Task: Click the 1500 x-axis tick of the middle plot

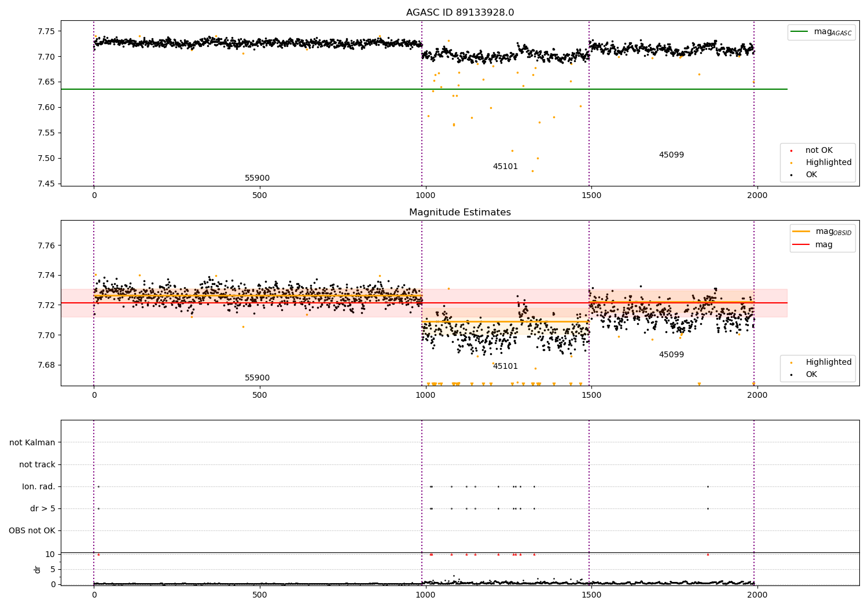Action: (591, 395)
